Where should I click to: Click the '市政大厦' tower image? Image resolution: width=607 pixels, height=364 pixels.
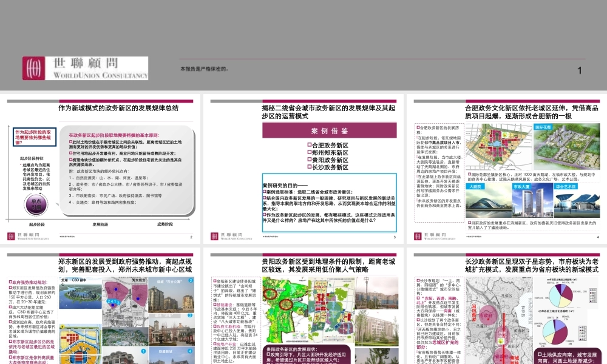532,200
